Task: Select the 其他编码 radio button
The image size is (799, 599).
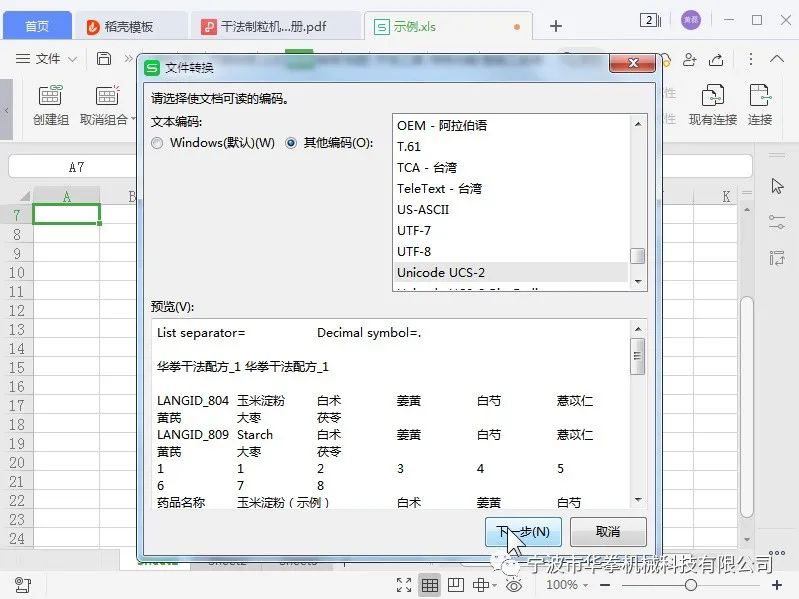Action: coord(292,143)
